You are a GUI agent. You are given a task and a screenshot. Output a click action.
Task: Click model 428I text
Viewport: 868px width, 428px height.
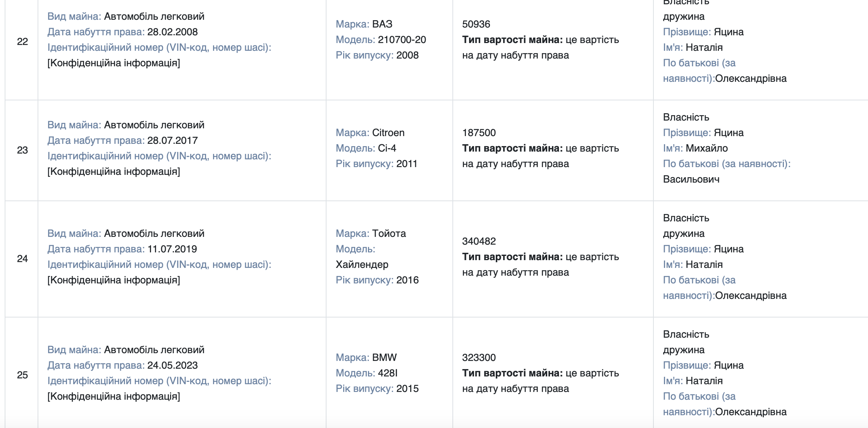pos(387,373)
